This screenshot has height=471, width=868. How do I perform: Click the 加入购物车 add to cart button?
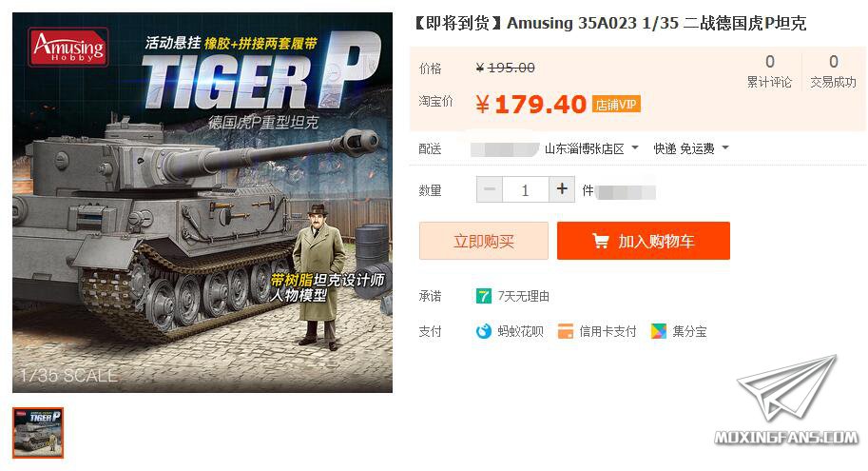[x=644, y=241]
